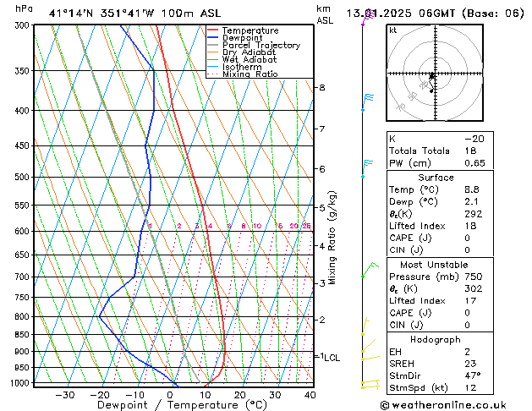Screen dimensions: 532x411
Task: Click the Most Unstable Lifted Index value 17
Action: (470, 301)
